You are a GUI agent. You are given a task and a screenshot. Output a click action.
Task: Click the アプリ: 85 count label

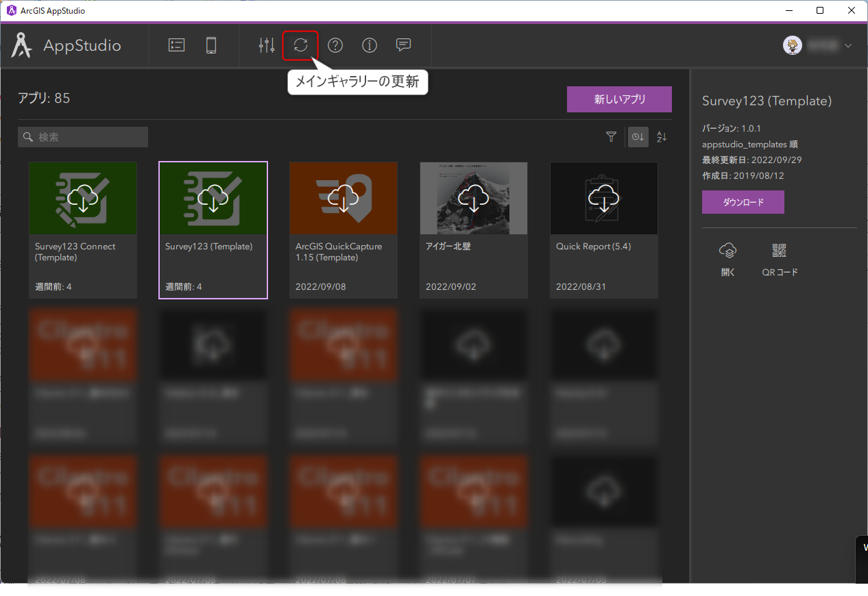[44, 98]
